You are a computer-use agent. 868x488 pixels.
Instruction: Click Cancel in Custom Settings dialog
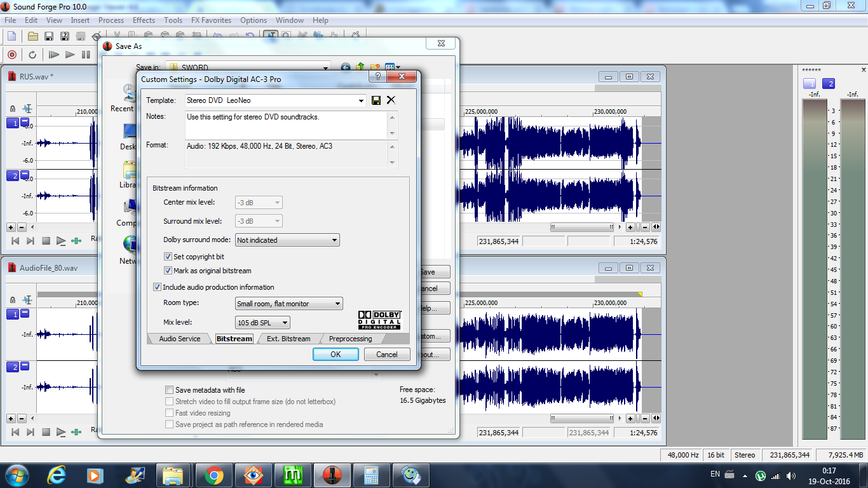coord(386,355)
